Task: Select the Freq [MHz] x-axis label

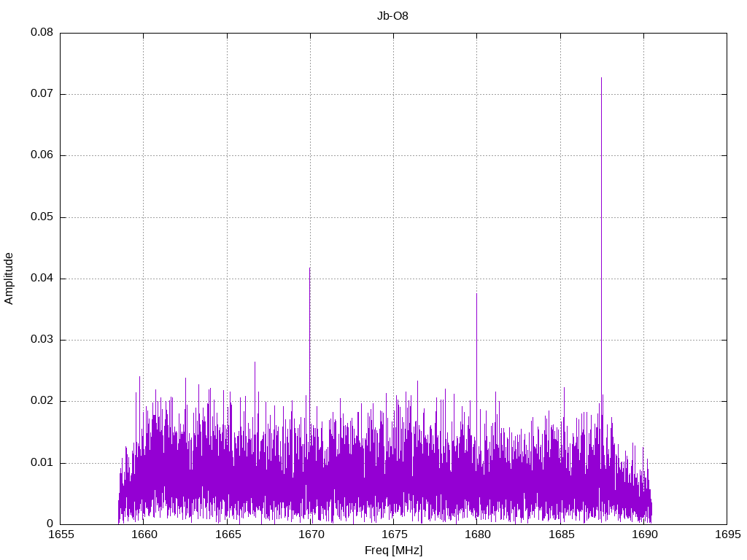Action: coord(393,551)
